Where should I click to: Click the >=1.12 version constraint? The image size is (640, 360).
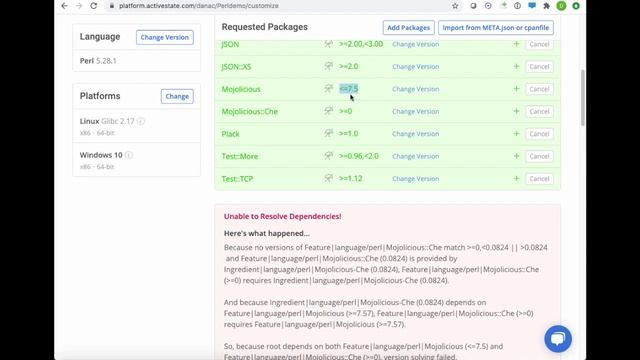pos(351,178)
